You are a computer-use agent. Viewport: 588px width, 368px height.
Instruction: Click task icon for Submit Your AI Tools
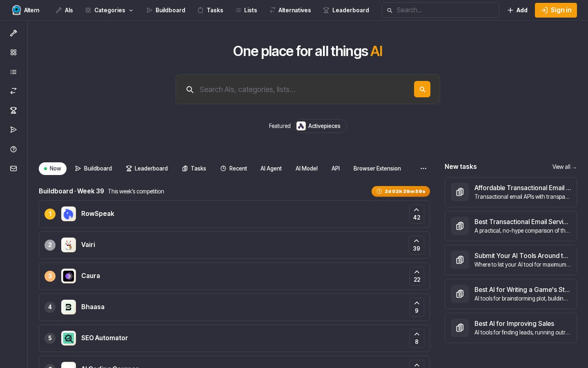pyautogui.click(x=460, y=260)
